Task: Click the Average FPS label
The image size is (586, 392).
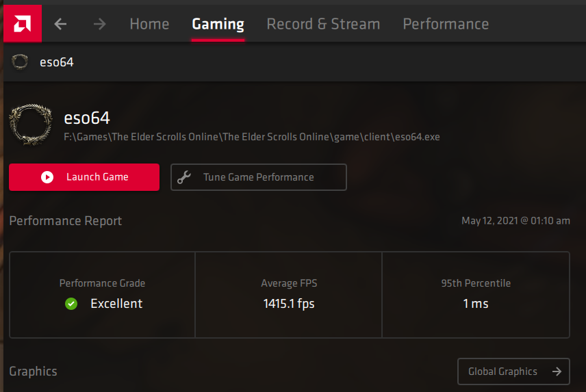Action: point(289,283)
